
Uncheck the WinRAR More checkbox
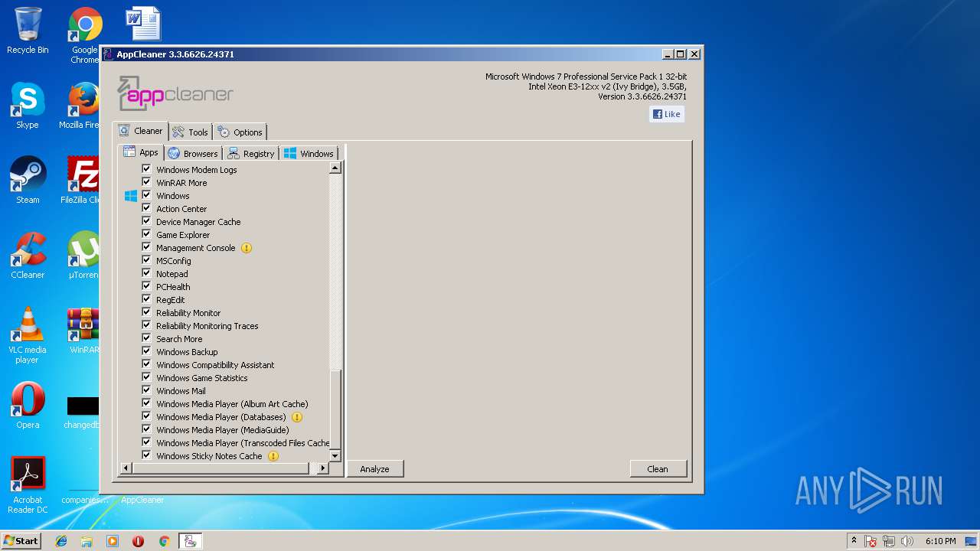pos(146,182)
